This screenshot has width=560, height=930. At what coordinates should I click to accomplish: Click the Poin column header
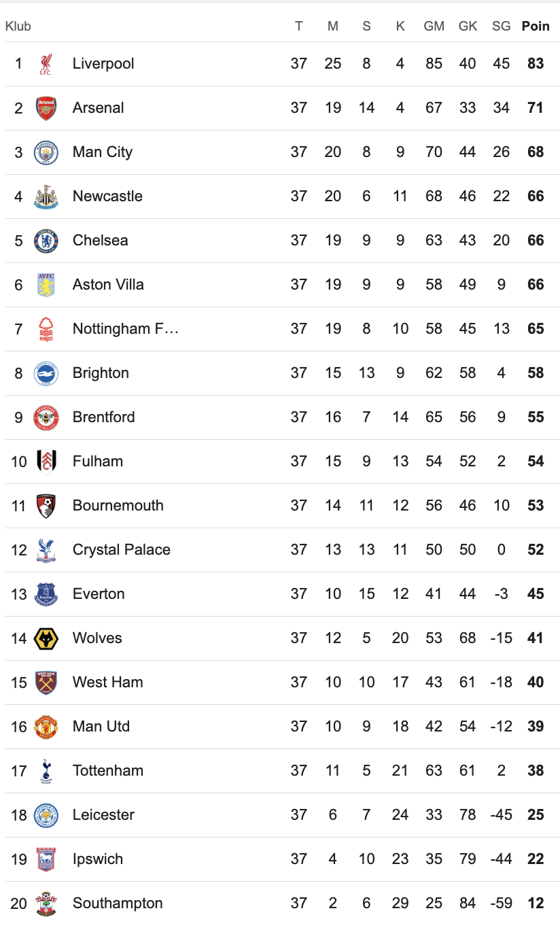(536, 27)
